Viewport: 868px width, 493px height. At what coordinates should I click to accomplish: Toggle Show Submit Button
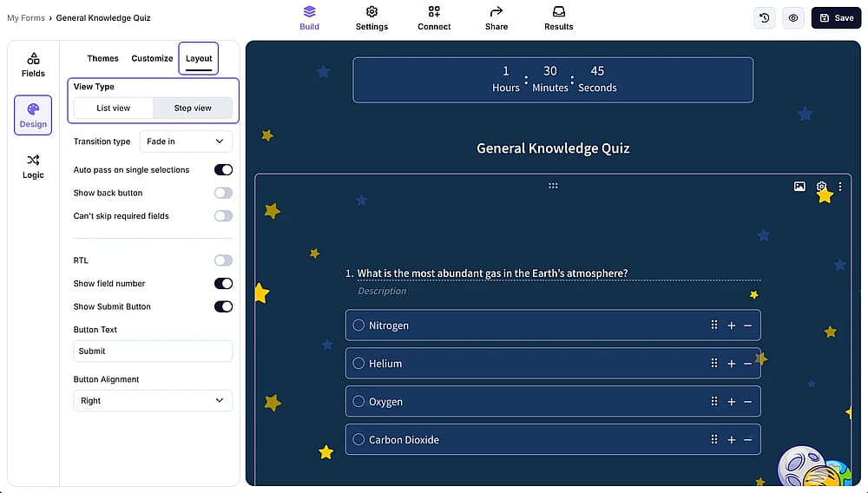tap(223, 306)
